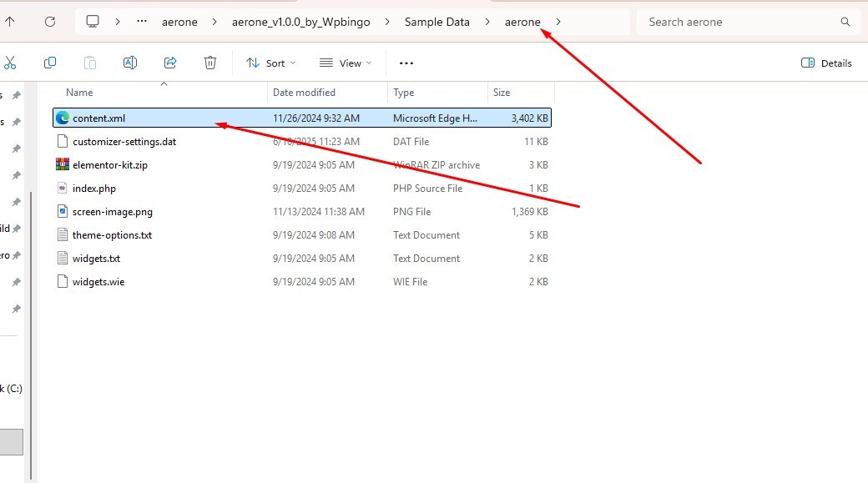Open the View dropdown menu
The image size is (868, 483).
coord(346,63)
